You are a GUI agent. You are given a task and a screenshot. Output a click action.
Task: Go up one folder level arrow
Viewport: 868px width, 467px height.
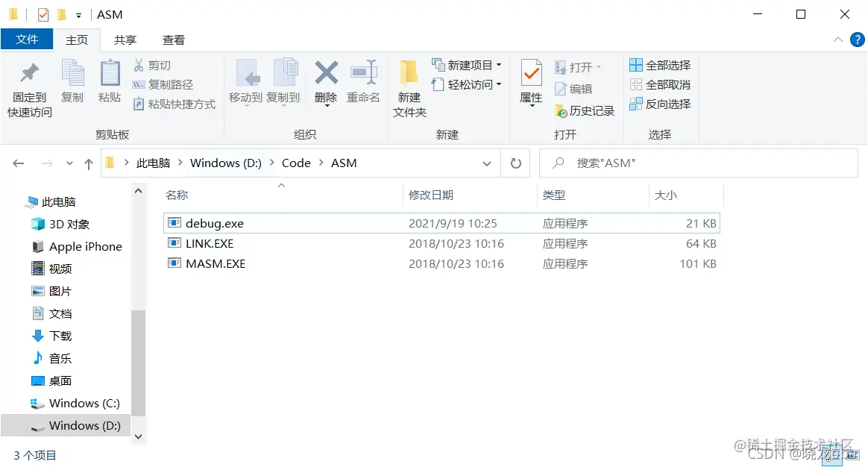tap(89, 163)
